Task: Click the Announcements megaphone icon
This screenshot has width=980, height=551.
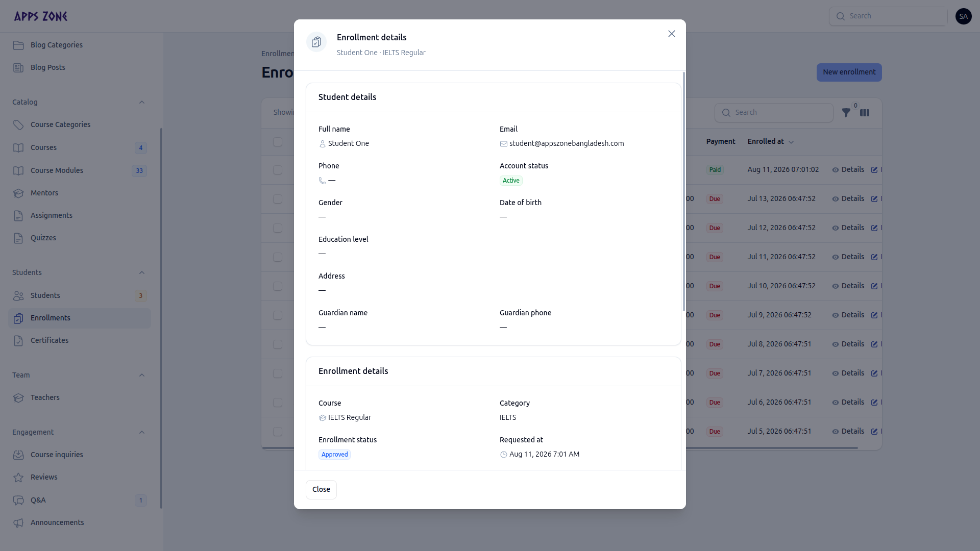Action: pos(18,522)
